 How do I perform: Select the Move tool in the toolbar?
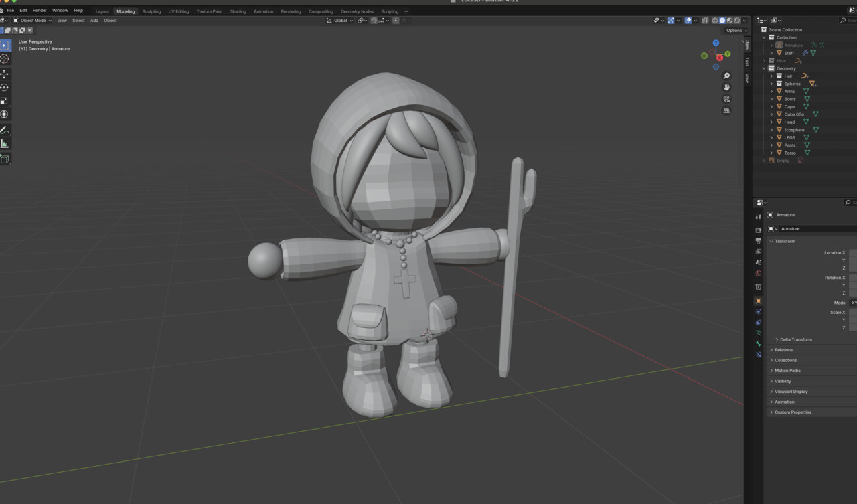tap(5, 74)
